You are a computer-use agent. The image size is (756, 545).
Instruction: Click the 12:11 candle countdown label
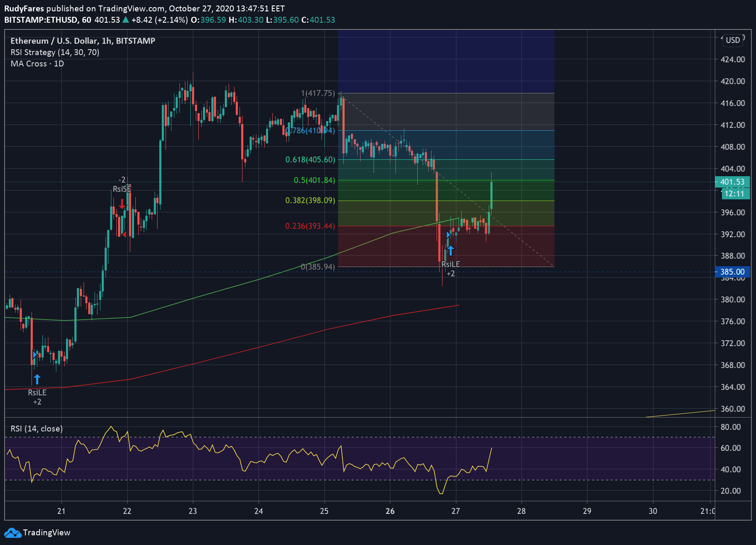(735, 194)
